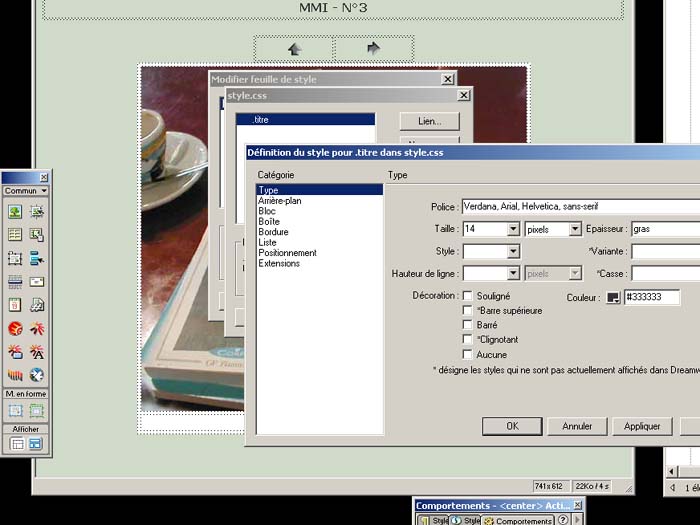Open the Couleur color swatch picker
Viewport: 700px width, 525px height.
[x=612, y=297]
